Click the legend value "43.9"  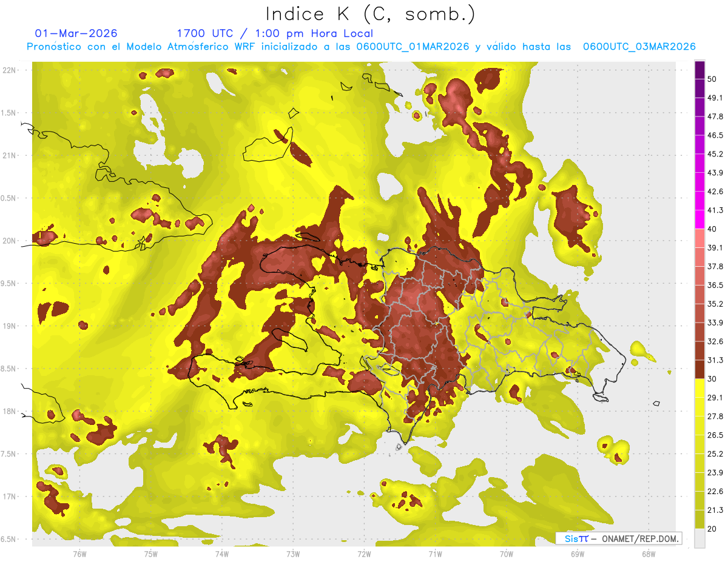[x=715, y=173]
